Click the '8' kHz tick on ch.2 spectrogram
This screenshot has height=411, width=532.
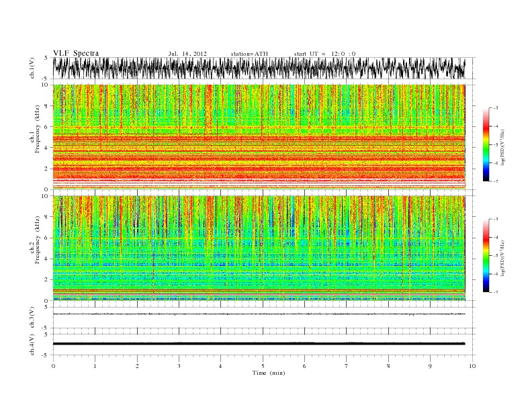tap(46, 217)
